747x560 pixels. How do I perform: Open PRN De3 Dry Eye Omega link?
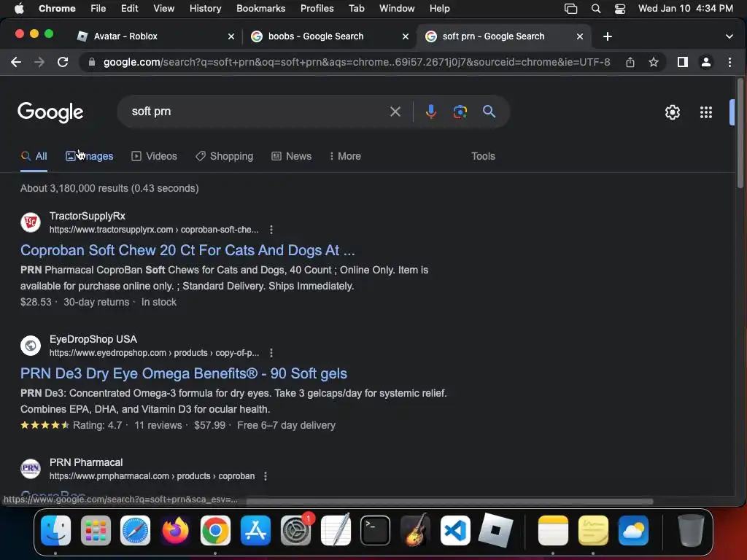click(183, 373)
